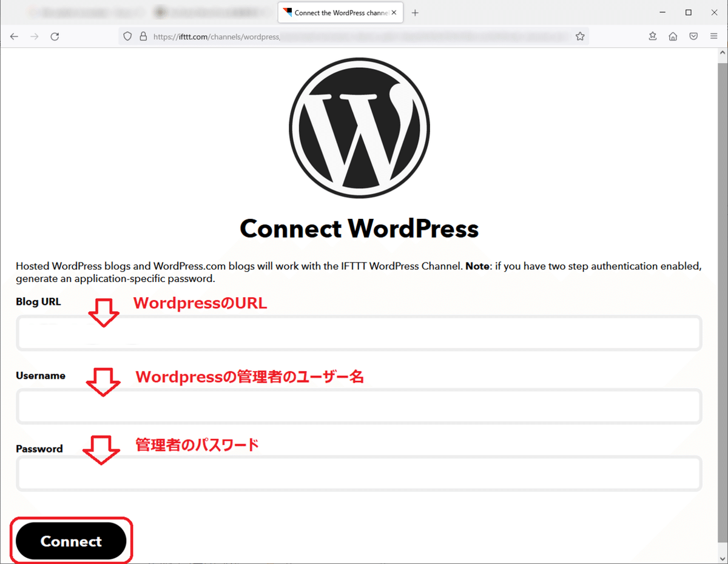
Task: Close the browser window
Action: 715,12
